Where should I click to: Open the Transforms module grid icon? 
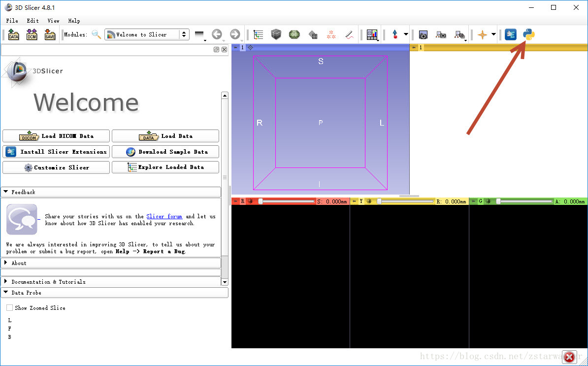(313, 35)
